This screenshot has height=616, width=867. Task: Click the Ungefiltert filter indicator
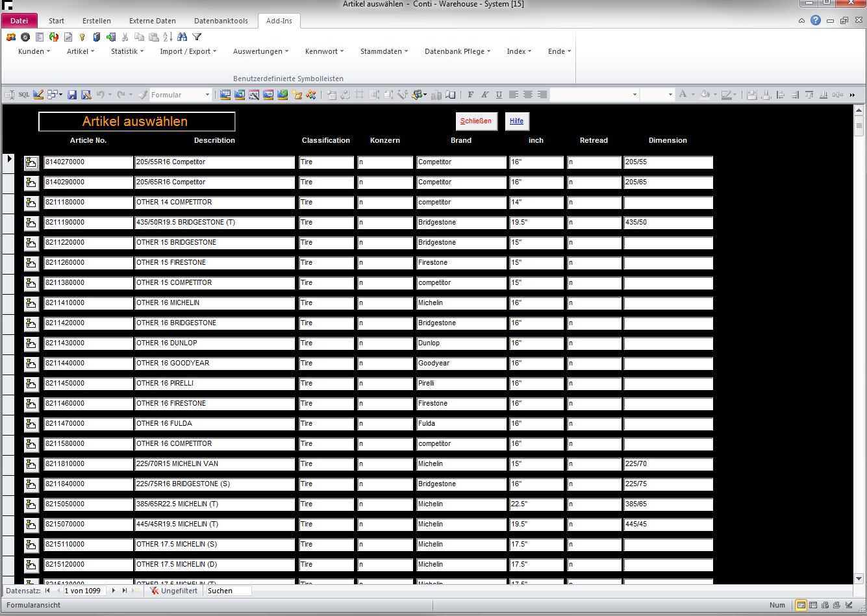174,591
